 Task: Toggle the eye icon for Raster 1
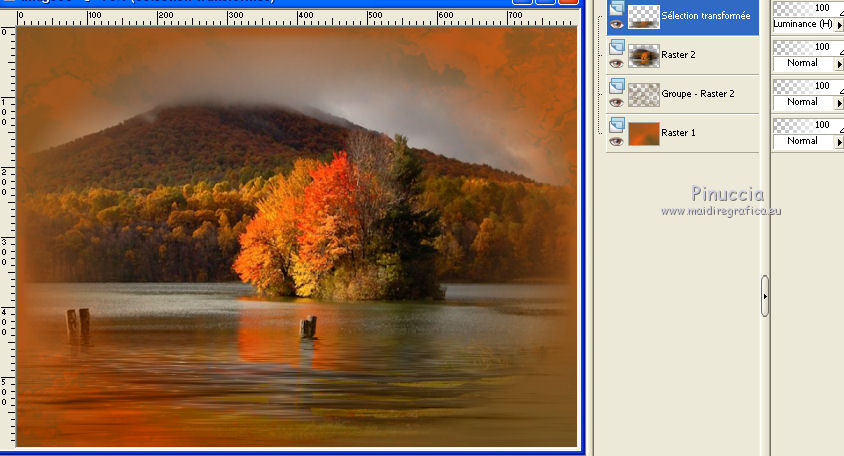pos(617,142)
